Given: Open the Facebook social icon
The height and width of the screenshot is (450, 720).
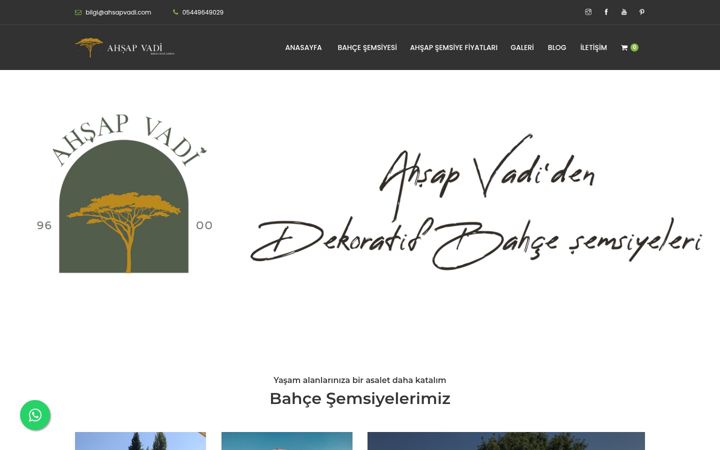Looking at the screenshot, I should (x=606, y=12).
